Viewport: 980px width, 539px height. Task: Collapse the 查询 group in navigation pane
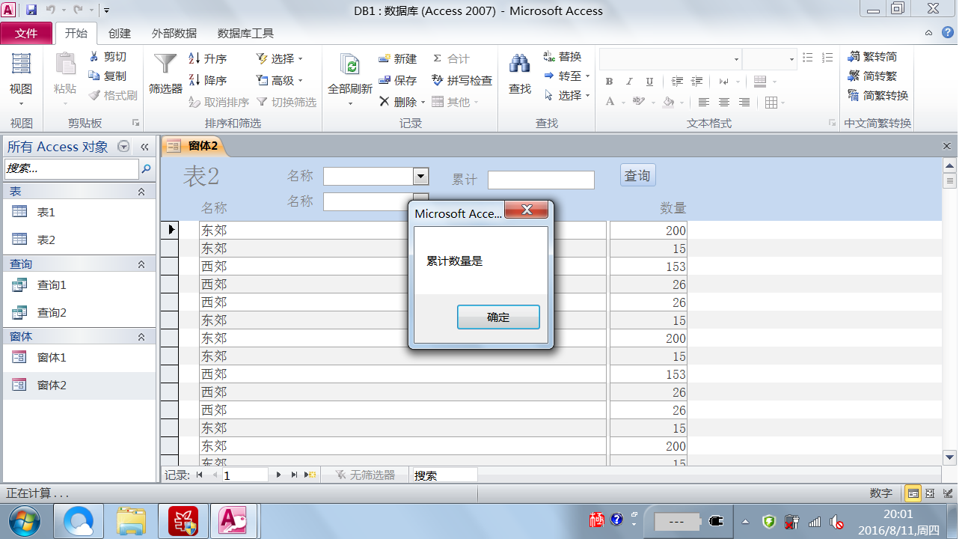click(141, 264)
